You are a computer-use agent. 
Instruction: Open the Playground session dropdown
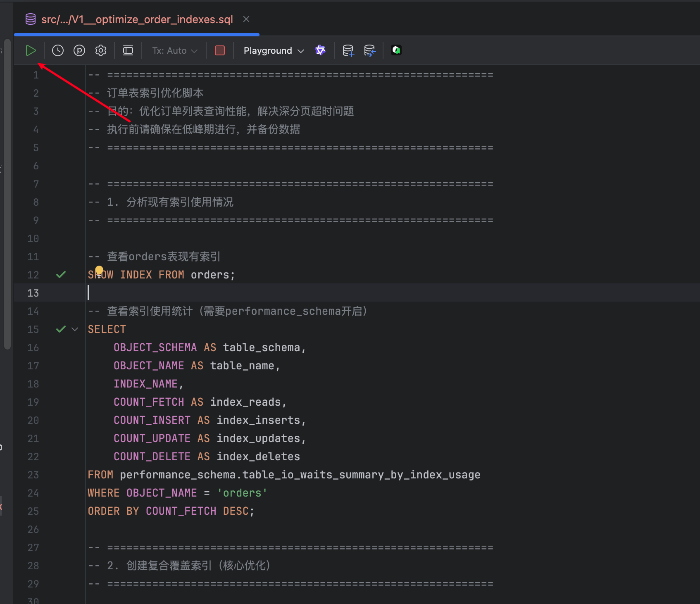click(x=274, y=50)
